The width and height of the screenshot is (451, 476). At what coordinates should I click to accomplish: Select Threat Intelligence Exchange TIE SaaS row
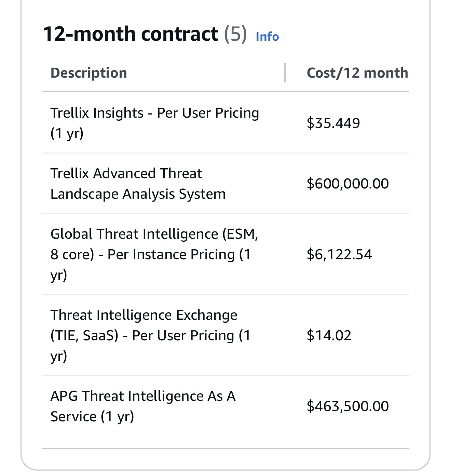[x=225, y=335]
